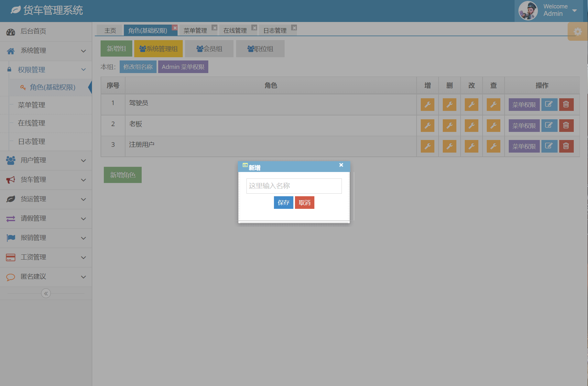
Task: Click the 查 wrench icon for 注册用户
Action: click(x=493, y=146)
